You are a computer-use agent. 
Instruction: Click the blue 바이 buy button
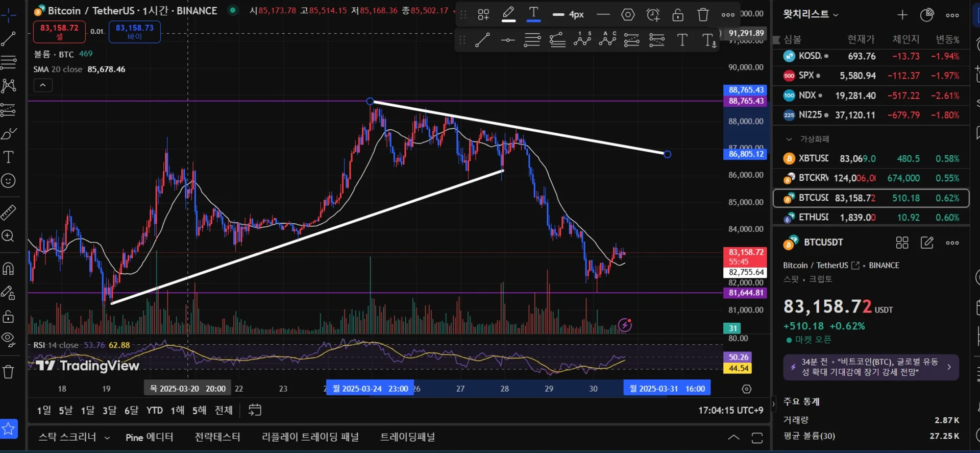click(135, 32)
